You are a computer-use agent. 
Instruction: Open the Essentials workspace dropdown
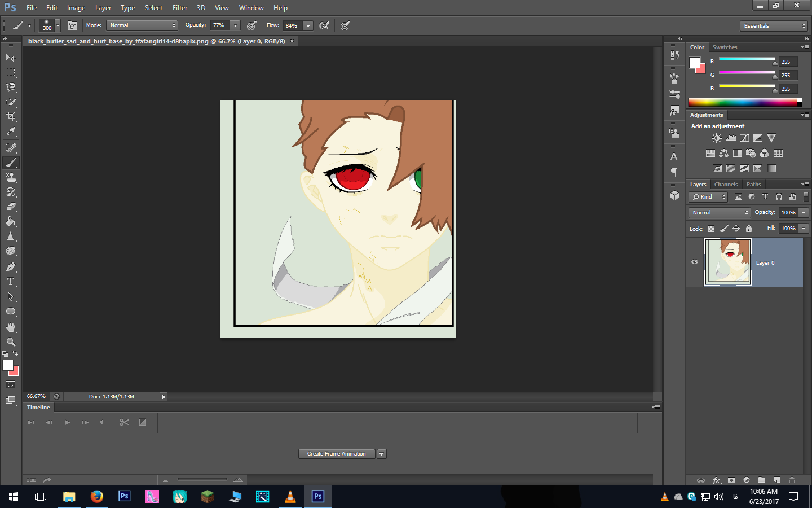coord(774,26)
